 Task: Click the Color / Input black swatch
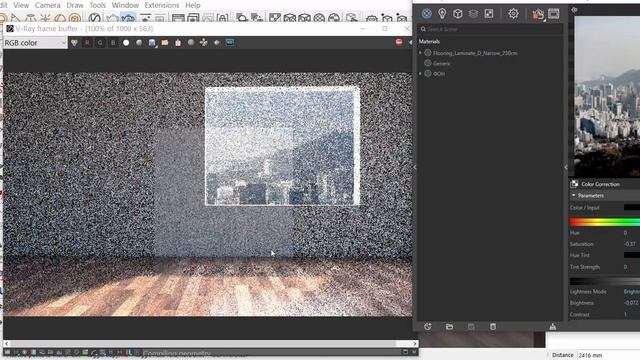click(x=632, y=207)
